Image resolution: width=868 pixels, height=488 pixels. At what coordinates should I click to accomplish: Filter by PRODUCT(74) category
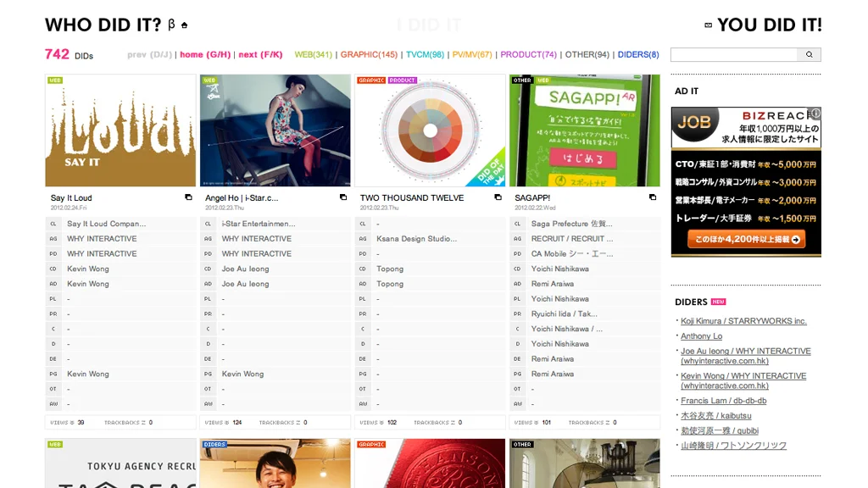pyautogui.click(x=529, y=55)
